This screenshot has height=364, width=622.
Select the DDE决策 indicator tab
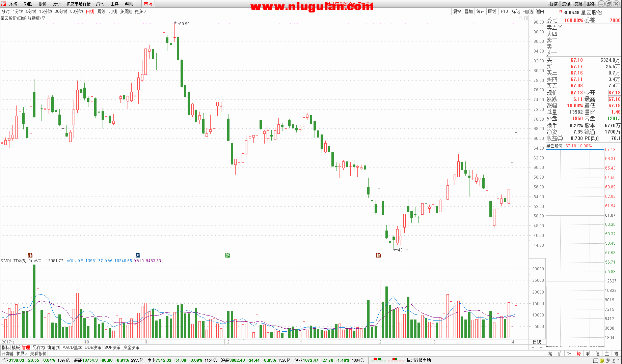click(x=93, y=347)
